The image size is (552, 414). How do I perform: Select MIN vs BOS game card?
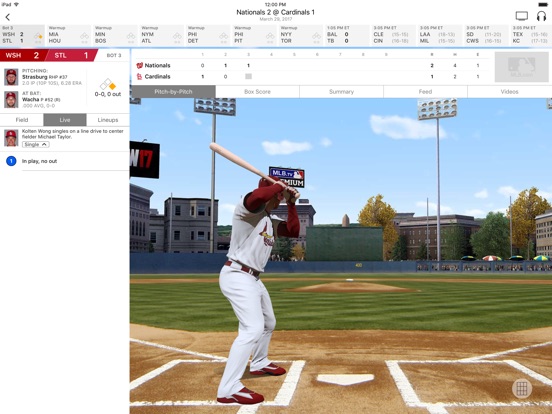[x=115, y=36]
